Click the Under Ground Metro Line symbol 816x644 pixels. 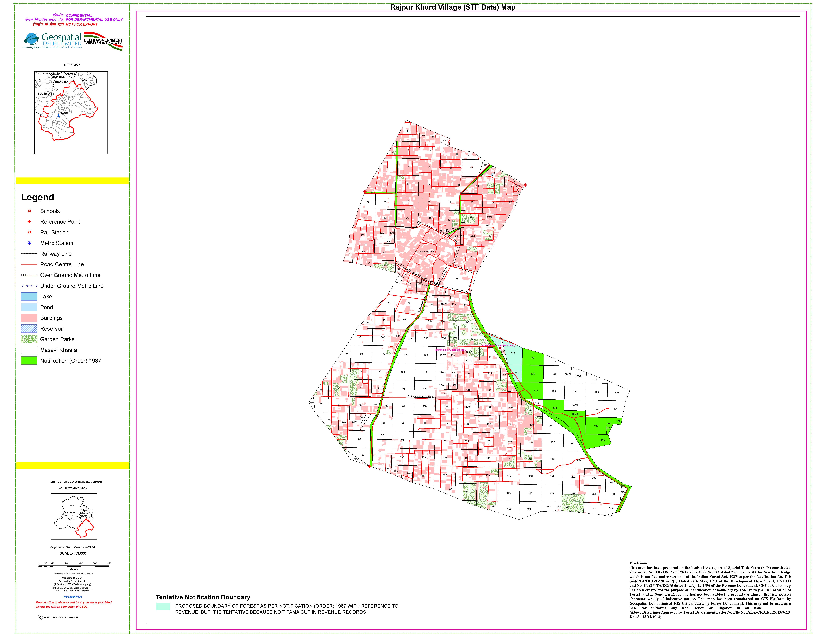point(29,286)
